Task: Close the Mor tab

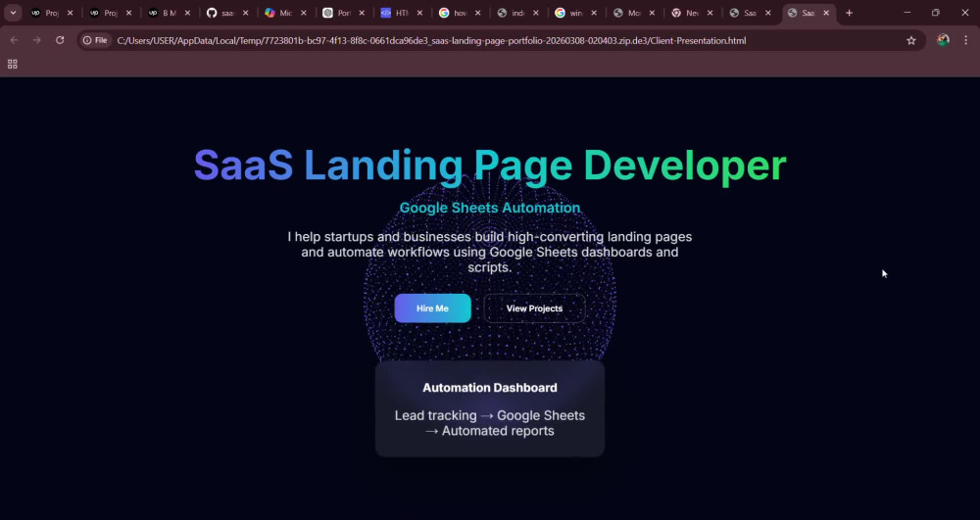Action: [652, 13]
